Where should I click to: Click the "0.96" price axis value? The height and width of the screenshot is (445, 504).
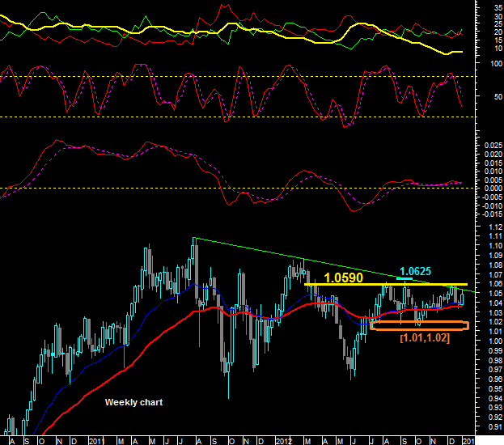495,379
